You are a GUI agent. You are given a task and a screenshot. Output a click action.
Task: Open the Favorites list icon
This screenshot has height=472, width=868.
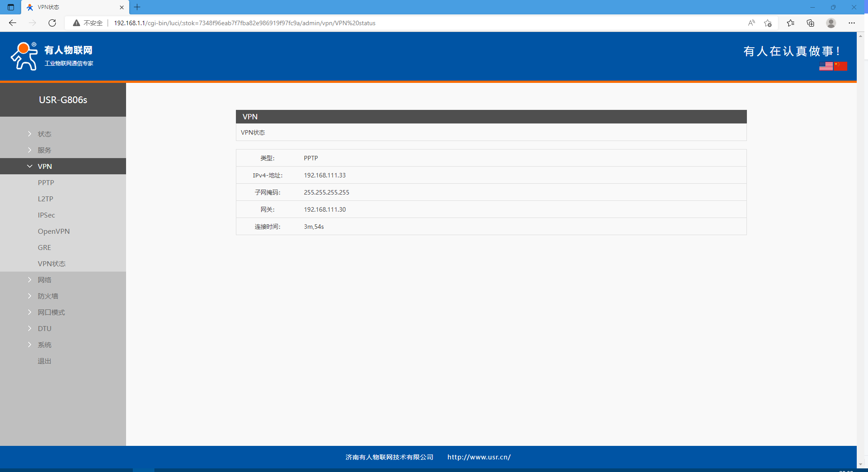[791, 23]
